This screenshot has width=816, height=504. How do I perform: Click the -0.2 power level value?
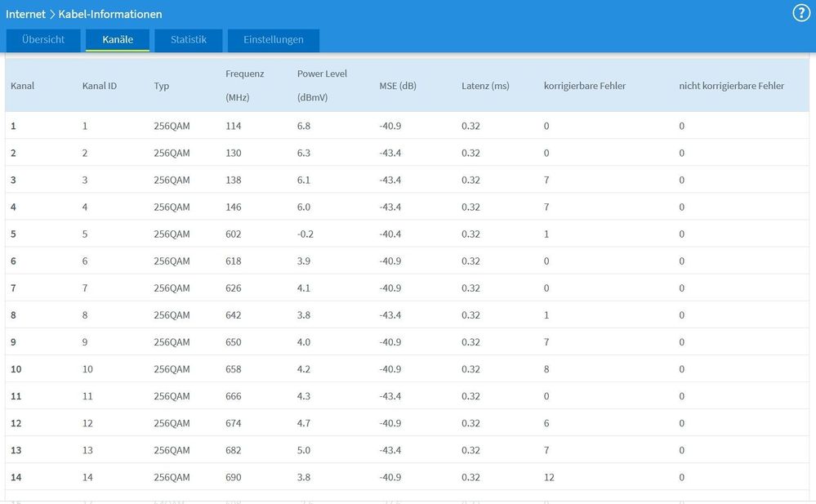point(304,234)
